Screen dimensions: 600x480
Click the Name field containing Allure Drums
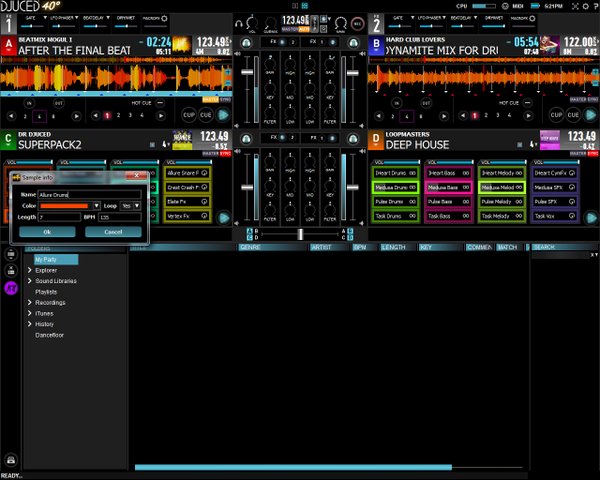pyautogui.click(x=90, y=194)
